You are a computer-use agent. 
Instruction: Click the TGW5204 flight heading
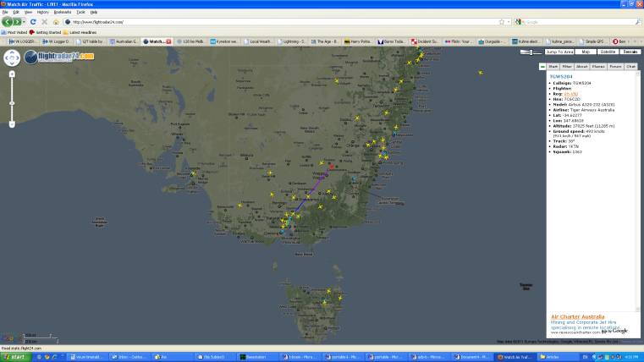pyautogui.click(x=560, y=77)
